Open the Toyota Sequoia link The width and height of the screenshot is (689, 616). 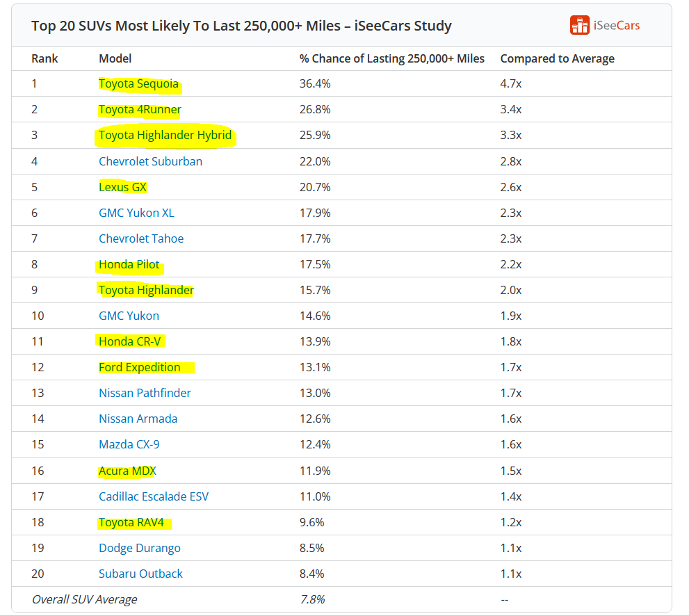click(138, 83)
